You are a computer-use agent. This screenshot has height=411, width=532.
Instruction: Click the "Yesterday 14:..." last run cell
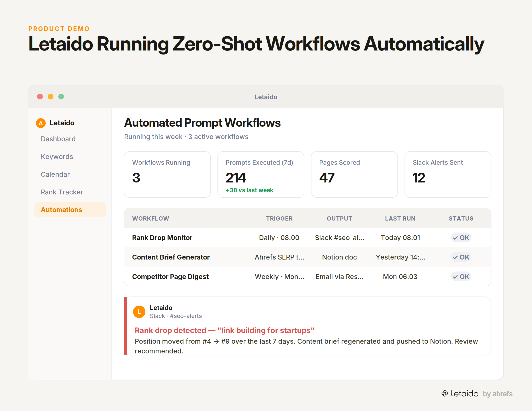point(401,257)
